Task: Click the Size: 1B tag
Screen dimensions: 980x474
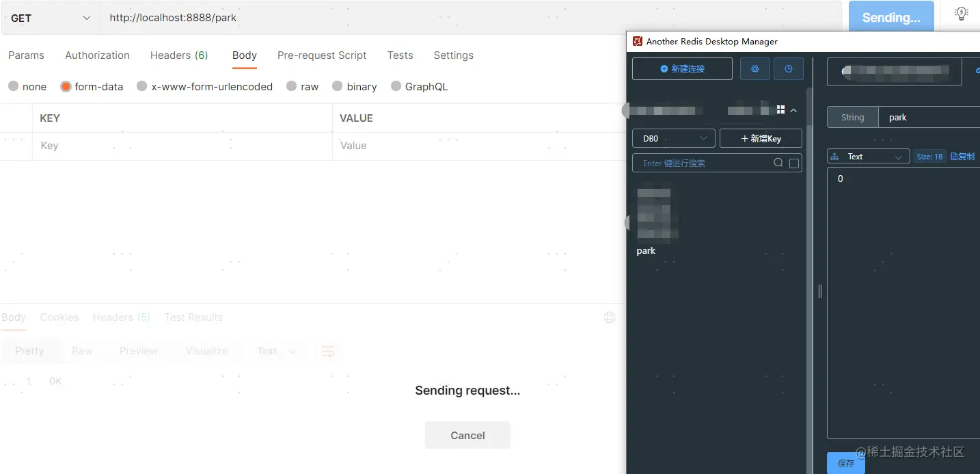Action: pos(930,157)
